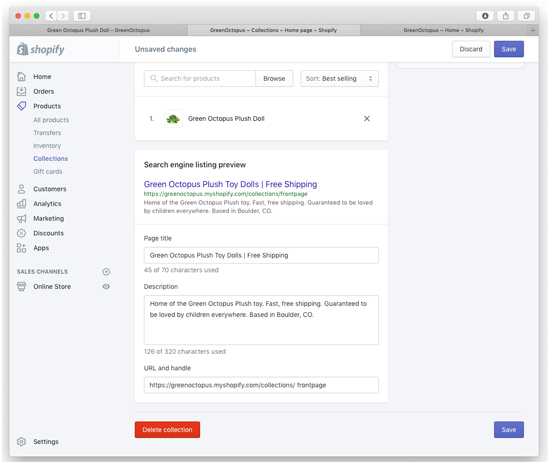Click the top Save button
550x464 pixels.
[x=509, y=49]
